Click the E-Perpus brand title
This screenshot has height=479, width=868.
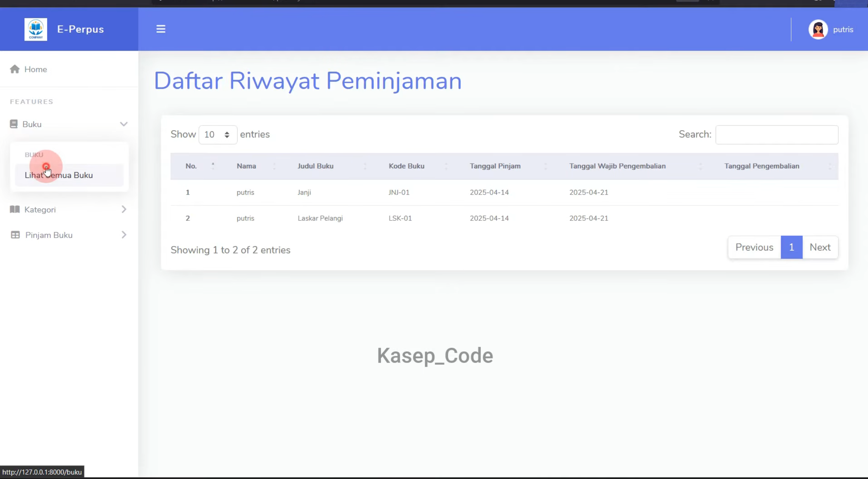[80, 29]
